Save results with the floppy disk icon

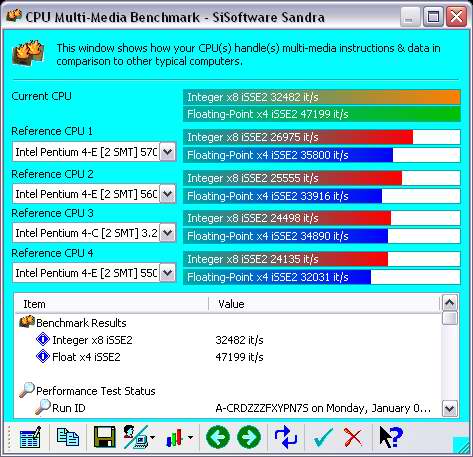[x=105, y=437]
